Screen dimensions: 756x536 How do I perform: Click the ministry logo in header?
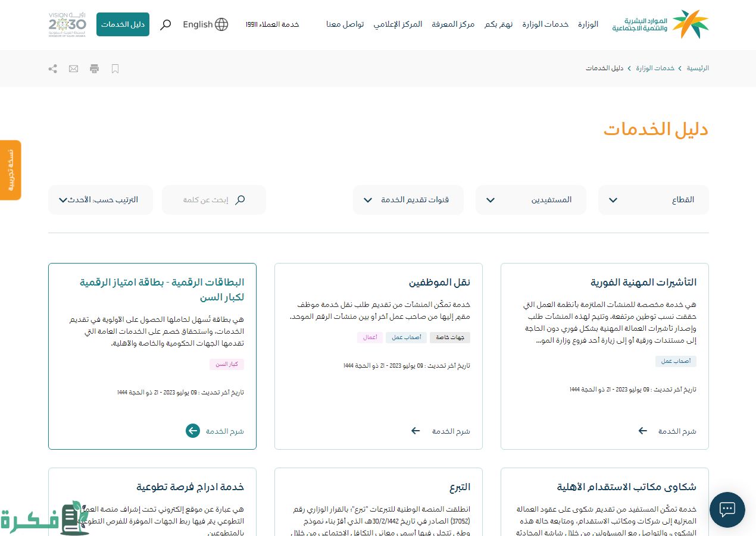661,24
